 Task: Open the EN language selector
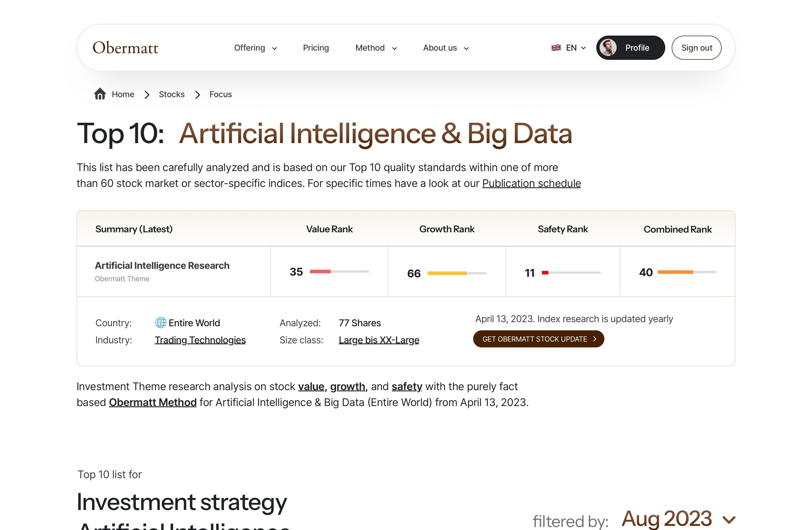click(x=569, y=48)
